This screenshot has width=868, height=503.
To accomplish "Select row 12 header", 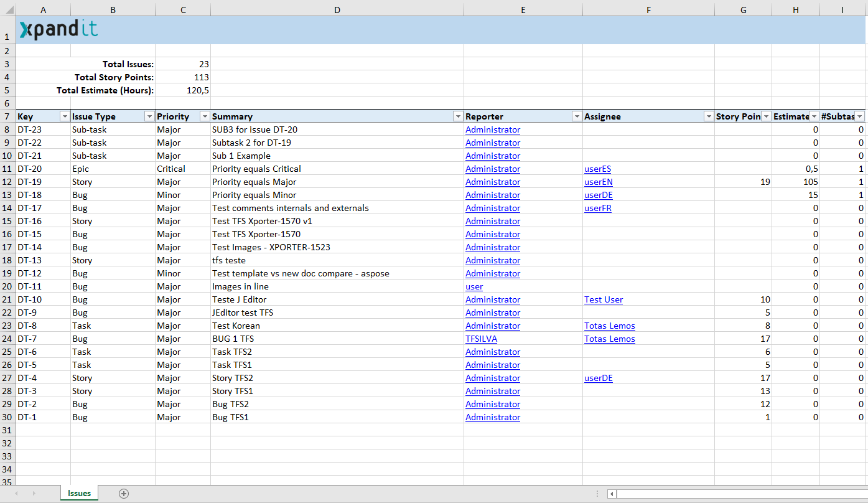I will coord(7,182).
